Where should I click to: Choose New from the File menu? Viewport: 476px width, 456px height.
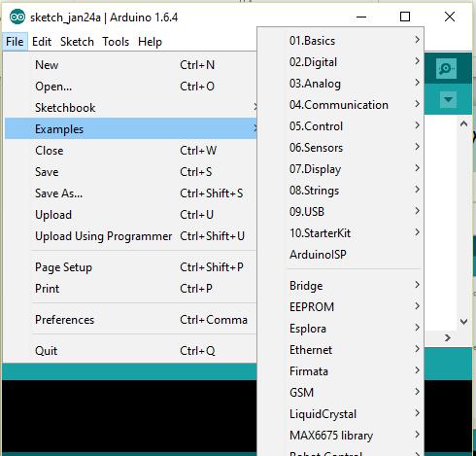[131, 65]
